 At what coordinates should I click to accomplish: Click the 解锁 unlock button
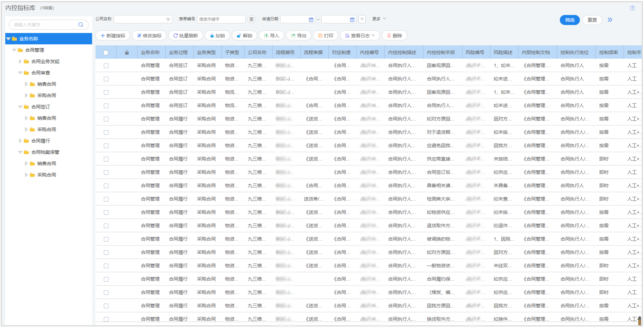(x=244, y=36)
